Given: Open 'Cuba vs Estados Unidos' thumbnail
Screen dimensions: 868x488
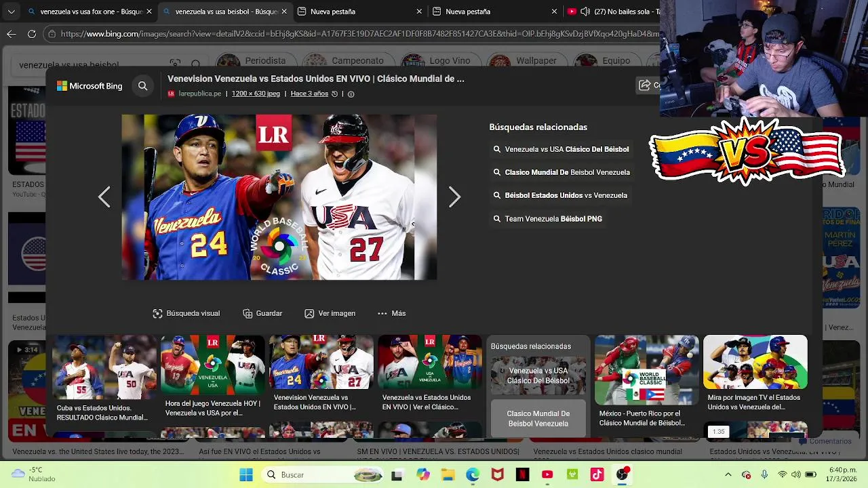Looking at the screenshot, I should [x=104, y=367].
